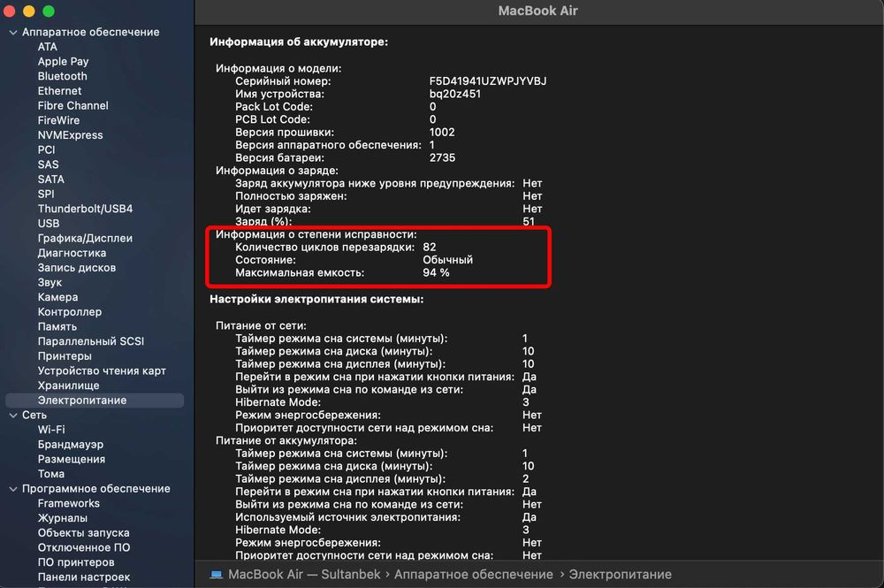Select the SAS entry
This screenshot has width=884, height=588.
48,164
